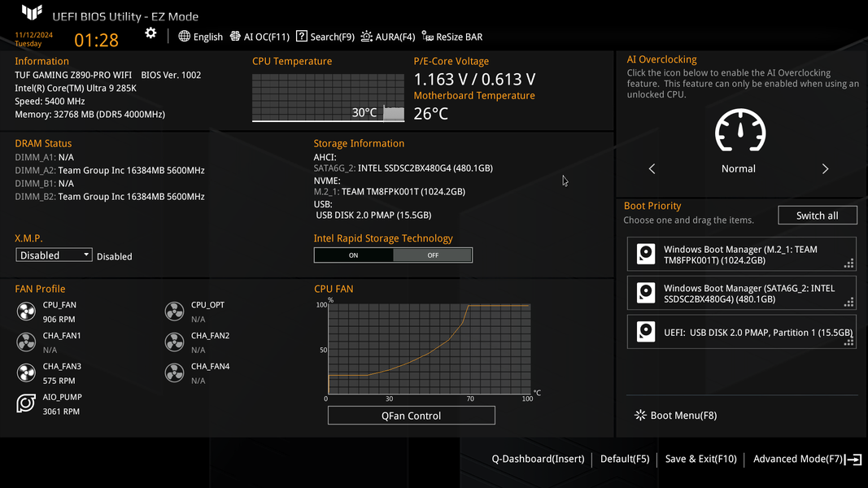Click the CPU_FAN fan icon

(26, 312)
